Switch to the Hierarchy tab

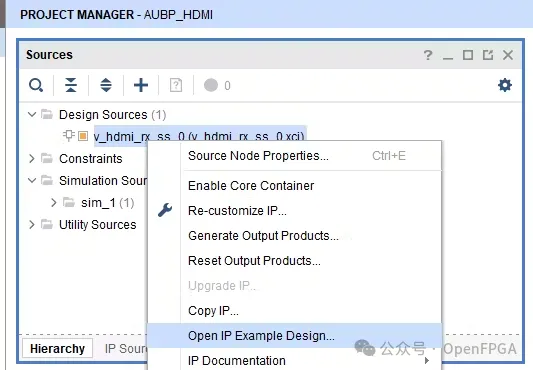57,349
